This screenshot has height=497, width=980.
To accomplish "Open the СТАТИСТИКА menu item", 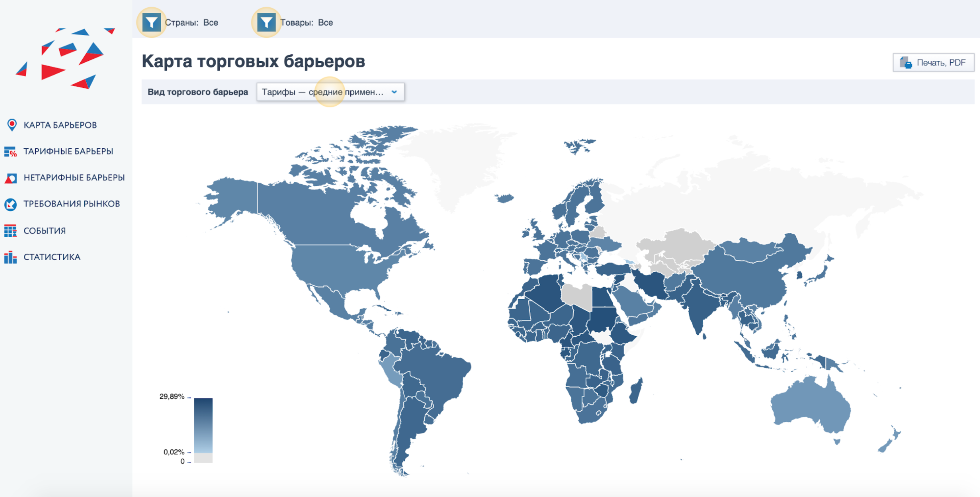I will pos(52,257).
